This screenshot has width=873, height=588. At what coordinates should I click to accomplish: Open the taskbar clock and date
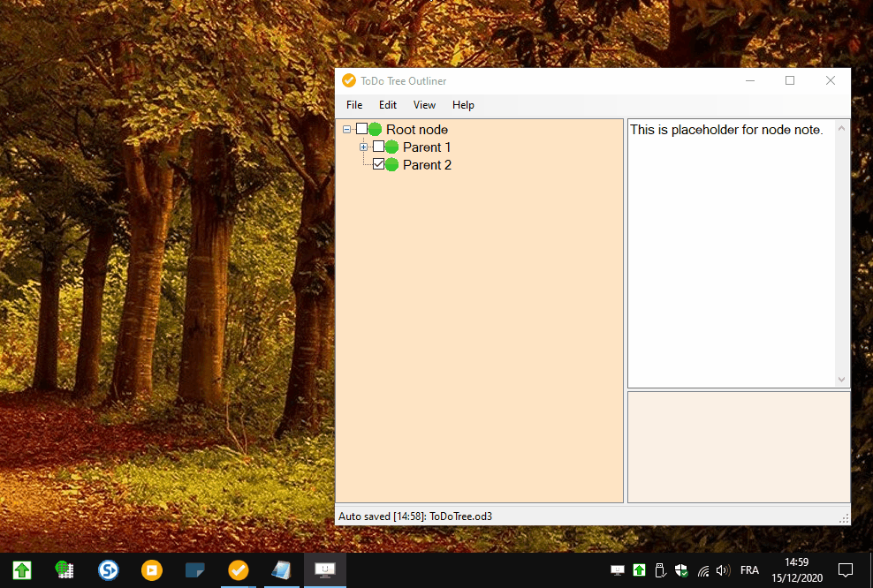point(797,570)
